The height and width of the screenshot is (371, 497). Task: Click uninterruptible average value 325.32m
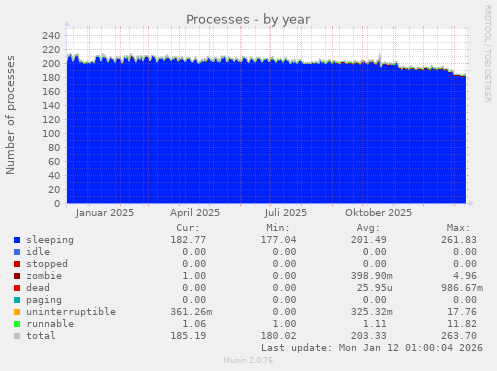pyautogui.click(x=372, y=312)
